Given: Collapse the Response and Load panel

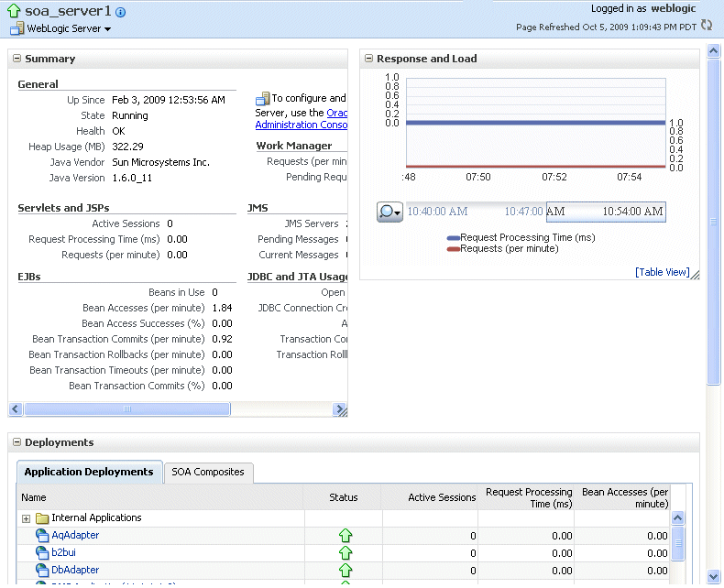Looking at the screenshot, I should pos(368,58).
